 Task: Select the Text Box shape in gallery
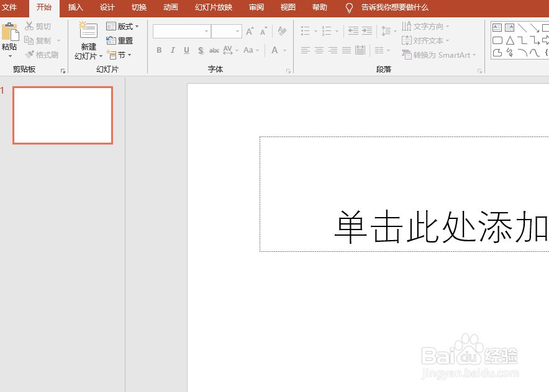click(497, 28)
